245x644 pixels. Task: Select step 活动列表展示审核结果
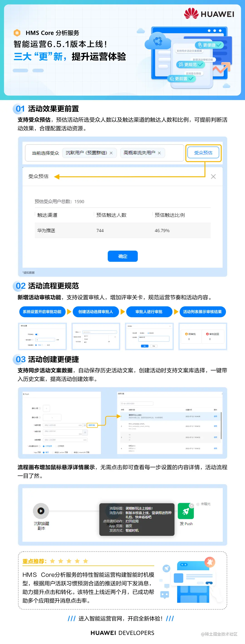click(x=203, y=312)
